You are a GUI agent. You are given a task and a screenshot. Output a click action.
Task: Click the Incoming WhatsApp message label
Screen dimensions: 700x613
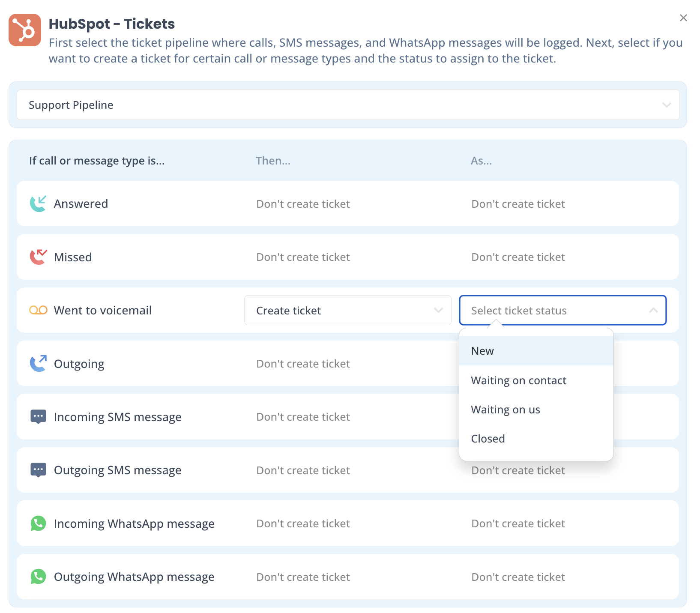point(134,524)
